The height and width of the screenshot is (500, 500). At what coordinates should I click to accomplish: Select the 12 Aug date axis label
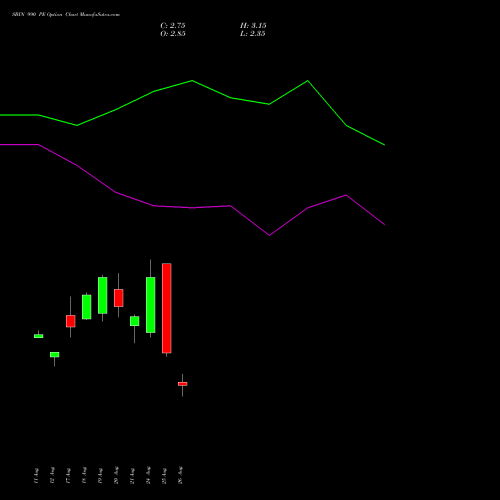click(52, 475)
